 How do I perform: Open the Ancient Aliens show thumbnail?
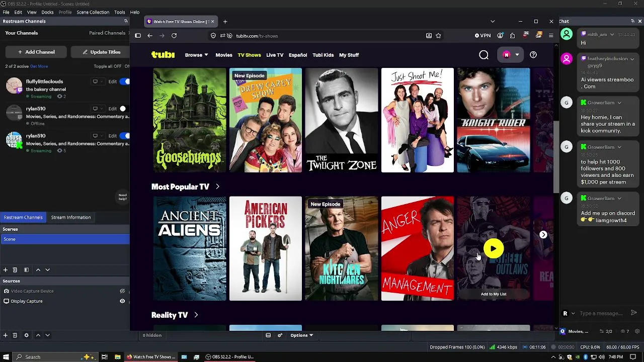[x=190, y=248]
